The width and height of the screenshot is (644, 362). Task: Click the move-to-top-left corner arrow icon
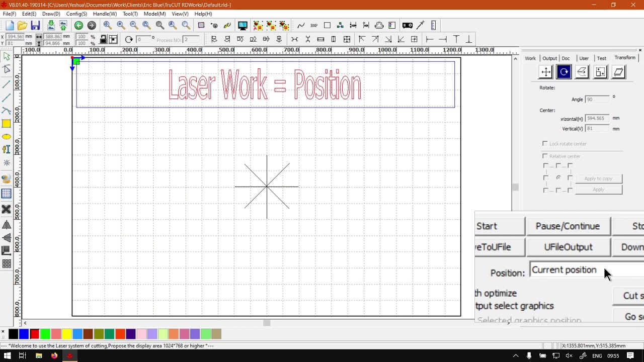[362, 40]
